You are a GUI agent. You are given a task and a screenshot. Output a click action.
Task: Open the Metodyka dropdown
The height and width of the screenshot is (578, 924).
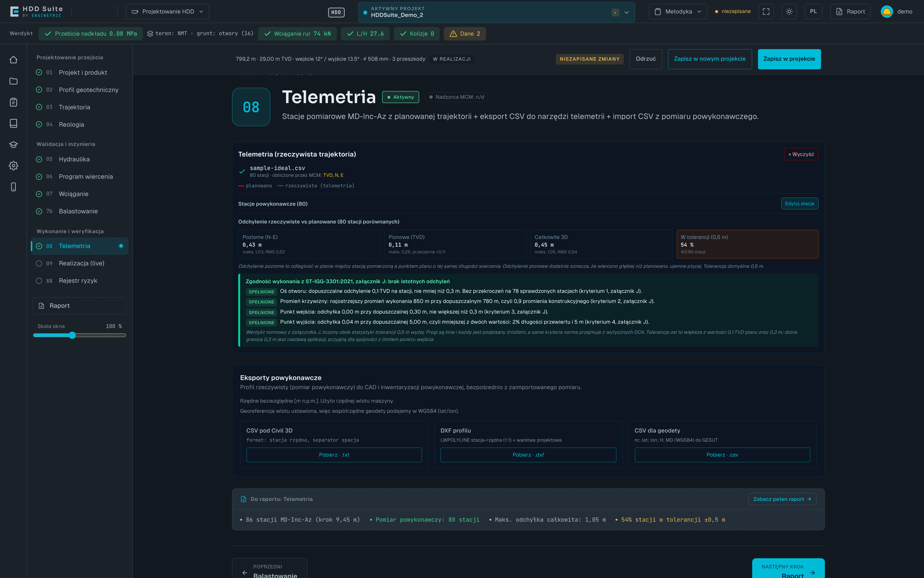[678, 11]
